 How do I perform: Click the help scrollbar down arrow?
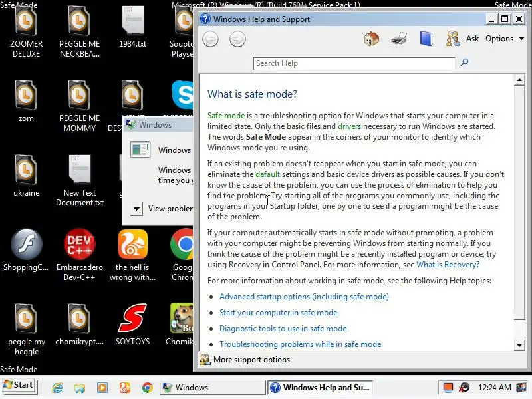click(x=519, y=346)
